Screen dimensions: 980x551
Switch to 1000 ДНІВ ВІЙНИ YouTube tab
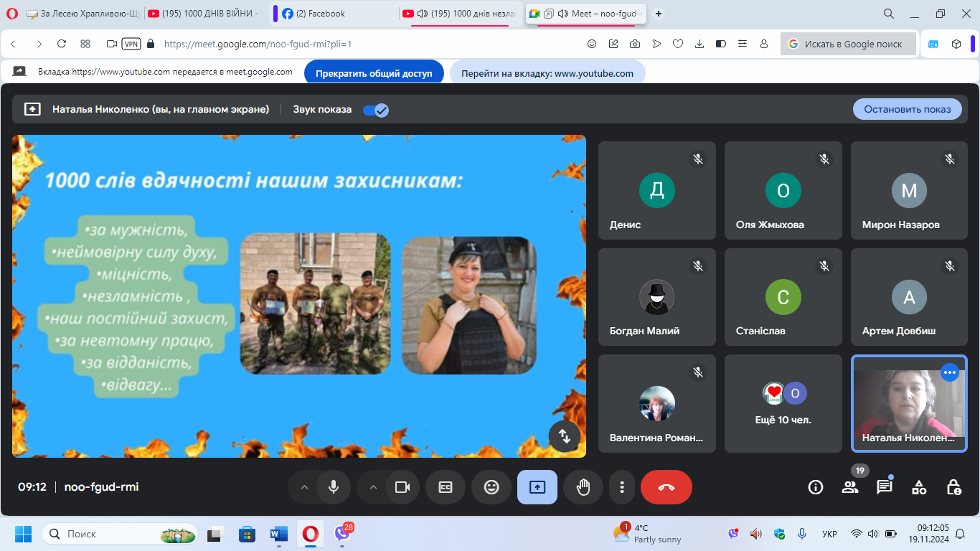[207, 14]
